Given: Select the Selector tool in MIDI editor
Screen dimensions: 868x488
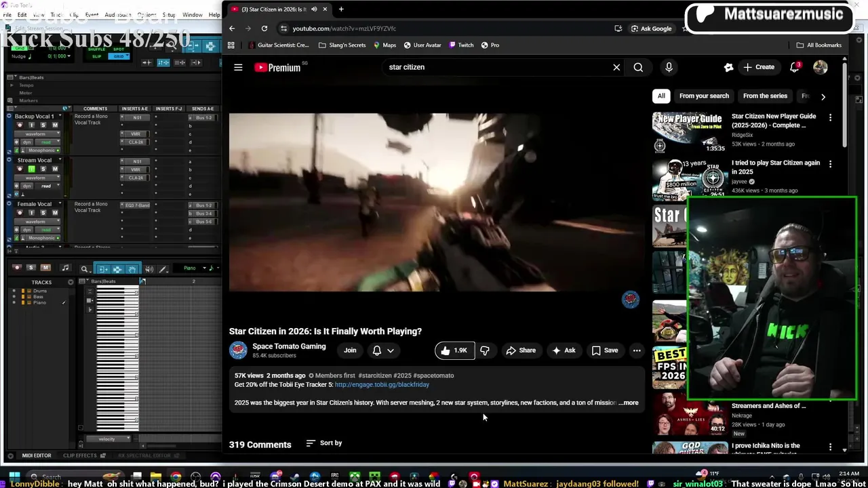Looking at the screenshot, I should [x=117, y=269].
